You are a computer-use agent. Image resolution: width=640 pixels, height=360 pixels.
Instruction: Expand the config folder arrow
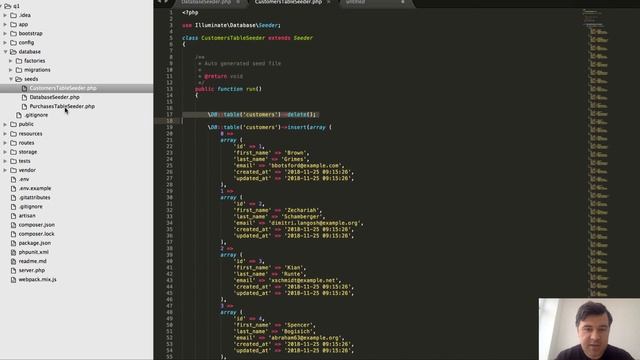pos(5,42)
